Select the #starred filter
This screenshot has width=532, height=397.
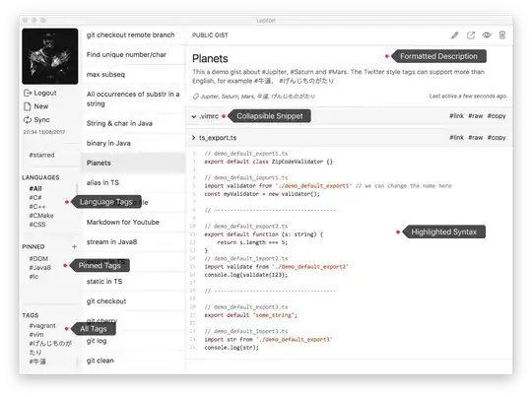click(x=41, y=155)
